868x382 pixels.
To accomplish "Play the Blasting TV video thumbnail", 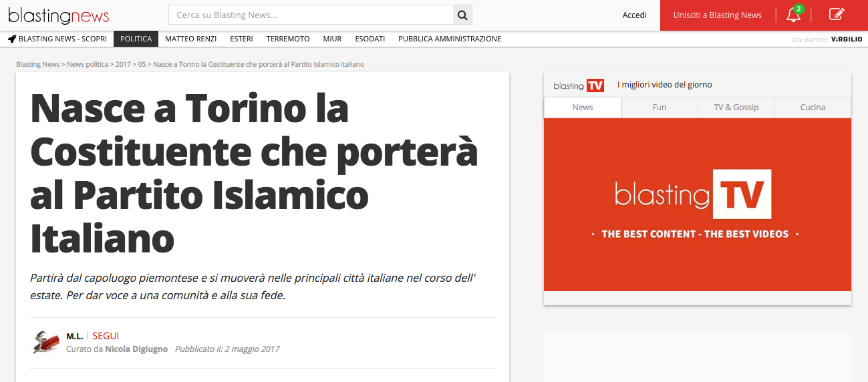I will 697,204.
